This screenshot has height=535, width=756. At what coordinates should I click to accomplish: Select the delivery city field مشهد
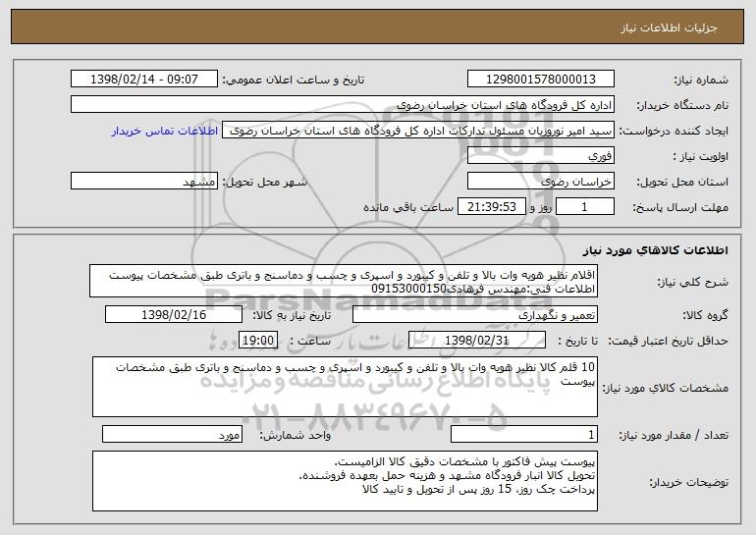[144, 182]
